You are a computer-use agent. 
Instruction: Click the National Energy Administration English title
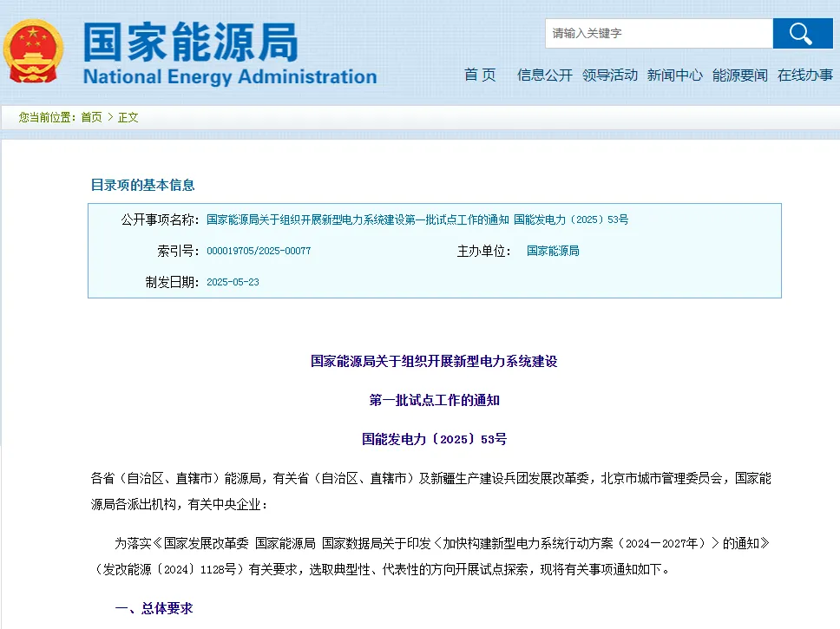(230, 77)
